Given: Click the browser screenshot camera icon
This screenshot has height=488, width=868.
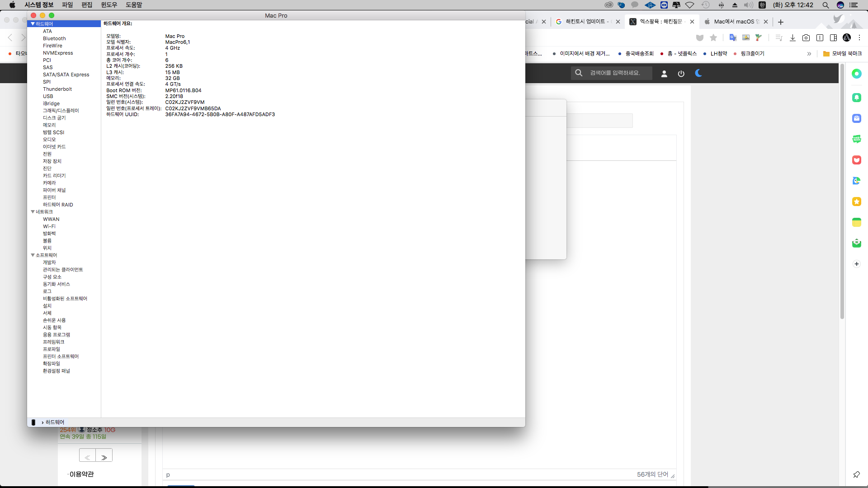Looking at the screenshot, I should pyautogui.click(x=806, y=38).
